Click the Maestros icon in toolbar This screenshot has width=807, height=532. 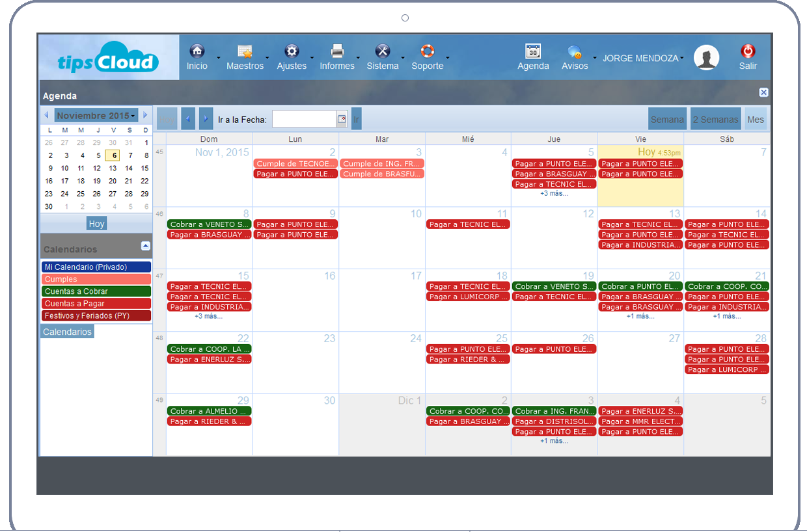245,51
